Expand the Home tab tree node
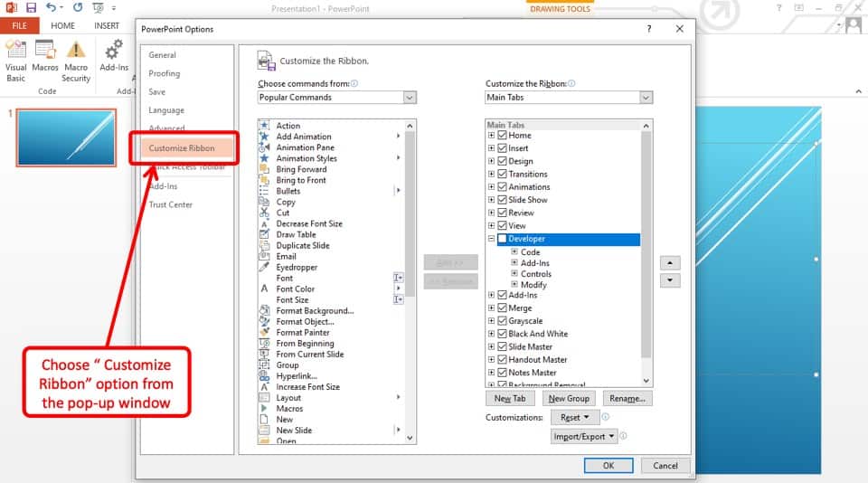This screenshot has height=483, width=868. tap(491, 135)
